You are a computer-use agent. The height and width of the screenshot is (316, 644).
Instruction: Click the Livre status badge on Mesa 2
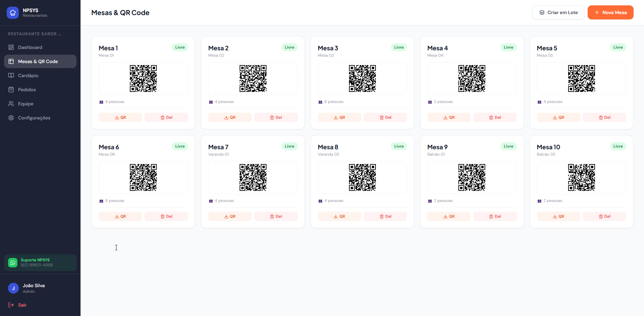pos(289,47)
